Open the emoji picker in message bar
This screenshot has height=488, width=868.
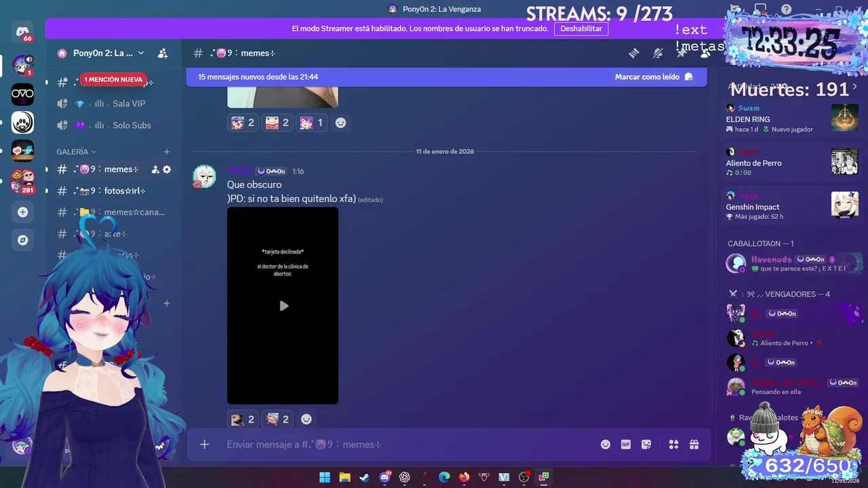[606, 445]
